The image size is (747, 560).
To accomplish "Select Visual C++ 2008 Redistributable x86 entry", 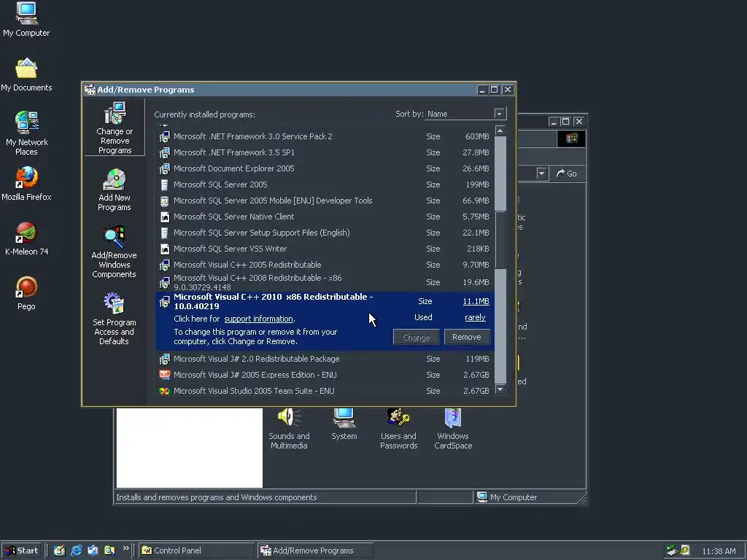I will [325, 282].
